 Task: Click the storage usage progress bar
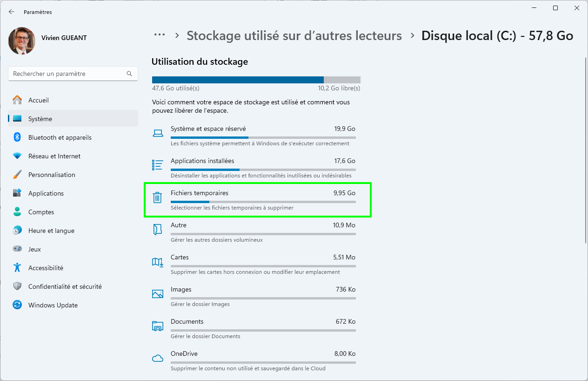point(256,80)
